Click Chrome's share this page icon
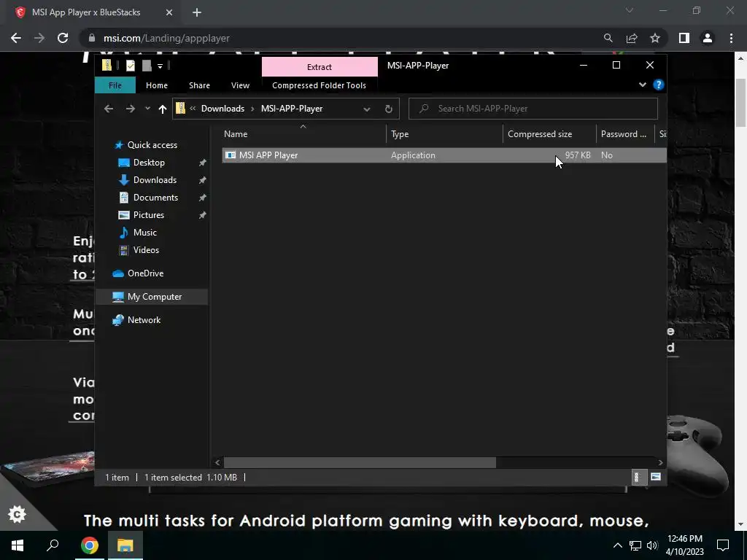This screenshot has height=560, width=747. [632, 38]
